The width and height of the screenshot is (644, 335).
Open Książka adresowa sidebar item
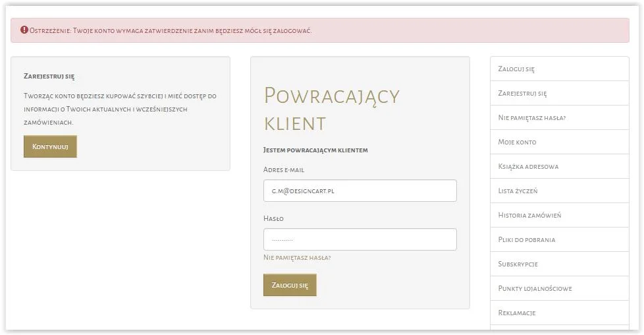[528, 166]
